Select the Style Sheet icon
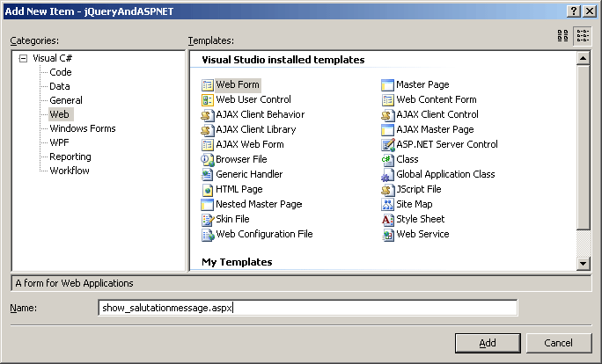The image size is (602, 364). 388,220
